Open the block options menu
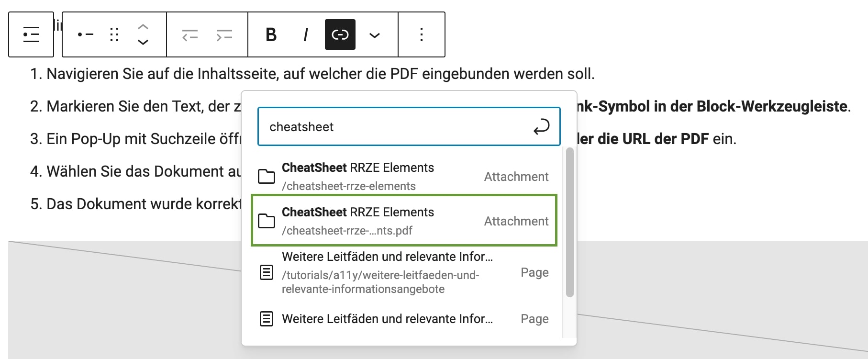 422,34
